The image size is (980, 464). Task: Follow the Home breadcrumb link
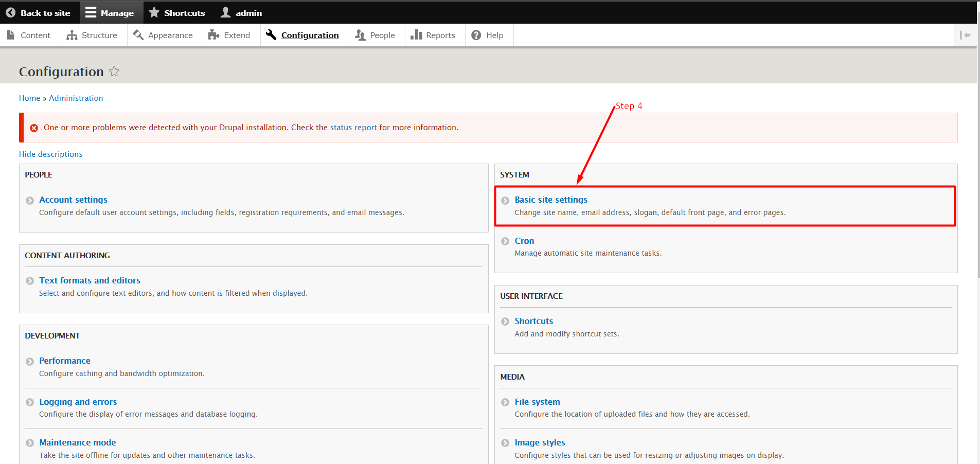click(29, 98)
